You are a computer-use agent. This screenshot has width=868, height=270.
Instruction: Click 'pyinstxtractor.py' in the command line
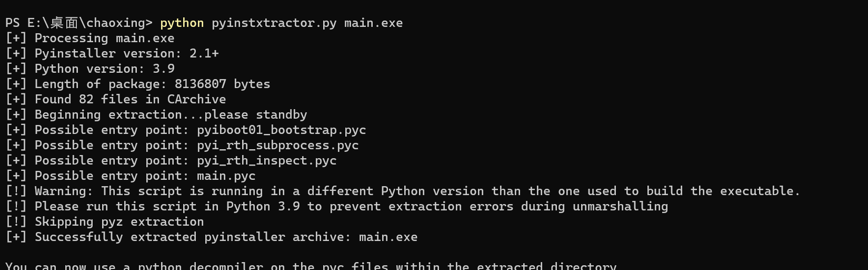click(x=274, y=23)
